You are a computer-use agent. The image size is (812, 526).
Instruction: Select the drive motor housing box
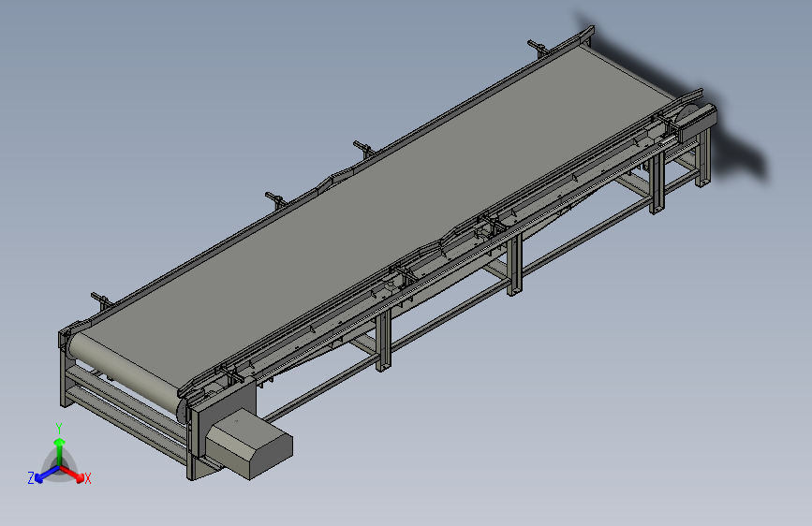point(250,445)
